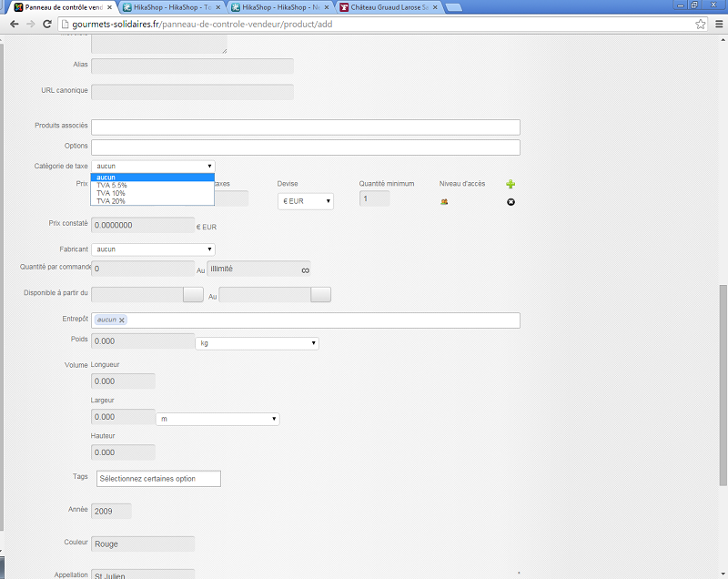Click the Longueur input field

point(123,381)
